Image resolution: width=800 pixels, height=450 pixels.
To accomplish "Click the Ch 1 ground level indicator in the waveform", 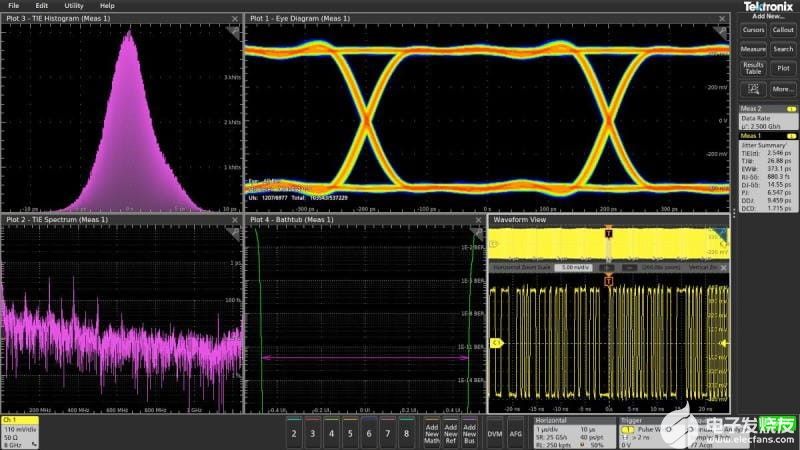I will [x=495, y=343].
